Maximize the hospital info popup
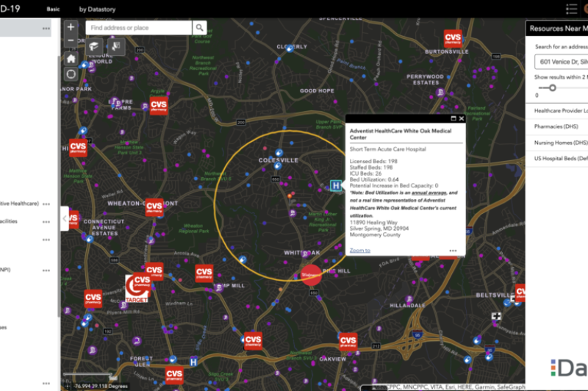 [x=453, y=118]
